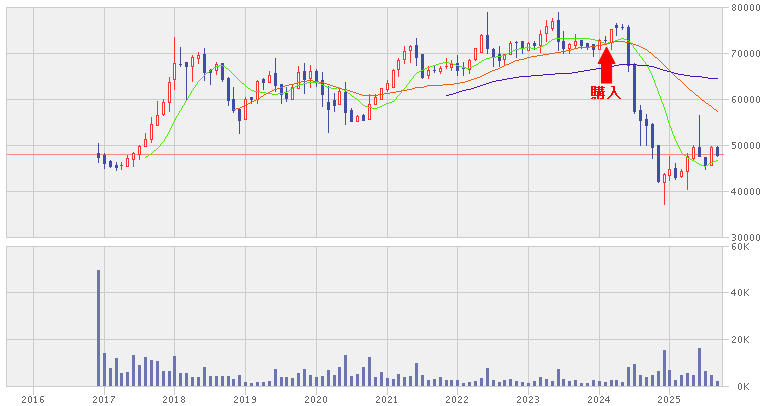Click the last candlestick at far right
Image resolution: width=760 pixels, height=406 pixels.
tap(717, 151)
